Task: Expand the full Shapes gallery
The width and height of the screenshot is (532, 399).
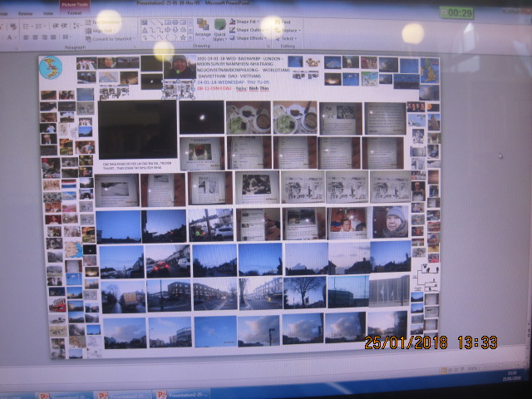Action: tap(190, 37)
